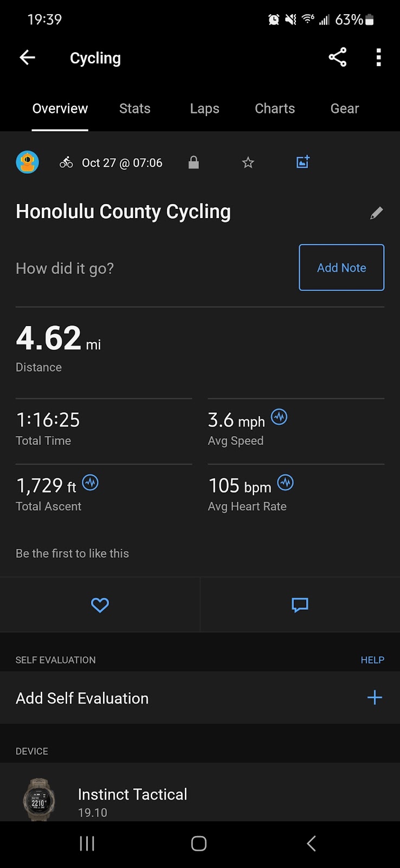The height and width of the screenshot is (868, 400).
Task: Switch to the Stats tab
Action: [x=135, y=108]
